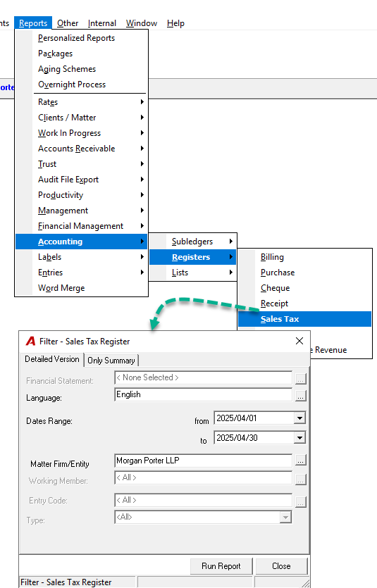Open Working Member browse ellipsis button

click(x=300, y=480)
